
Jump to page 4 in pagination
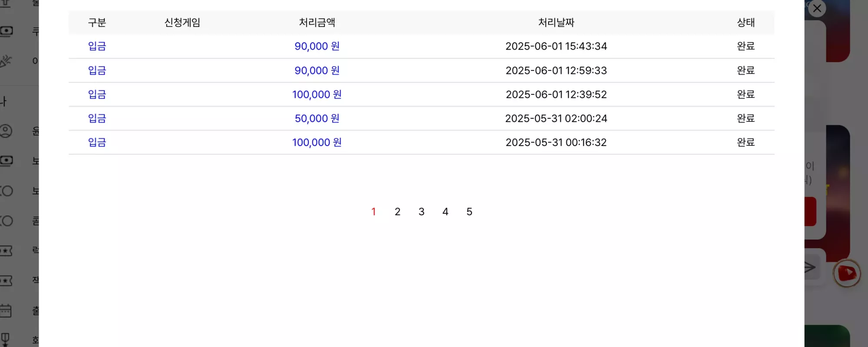(445, 212)
